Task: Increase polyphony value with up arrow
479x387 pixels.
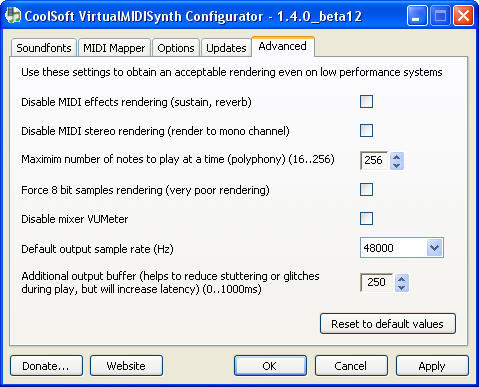Action: tap(397, 156)
